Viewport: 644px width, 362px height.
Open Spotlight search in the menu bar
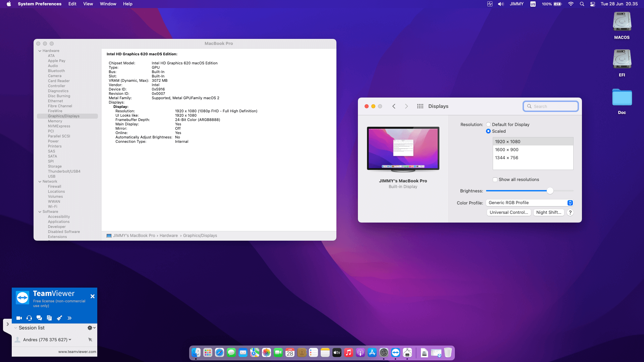coord(582,4)
